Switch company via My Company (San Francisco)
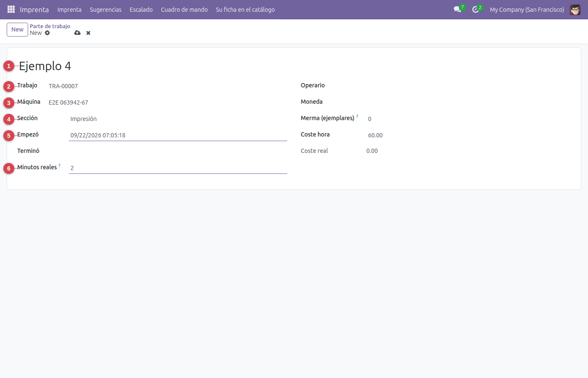The width and height of the screenshot is (588, 378). point(527,9)
